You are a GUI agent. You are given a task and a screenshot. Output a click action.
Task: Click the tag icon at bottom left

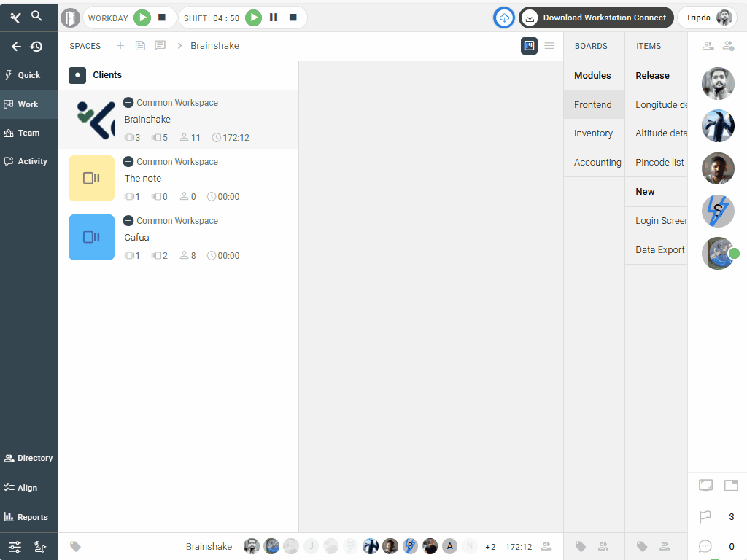click(75, 546)
